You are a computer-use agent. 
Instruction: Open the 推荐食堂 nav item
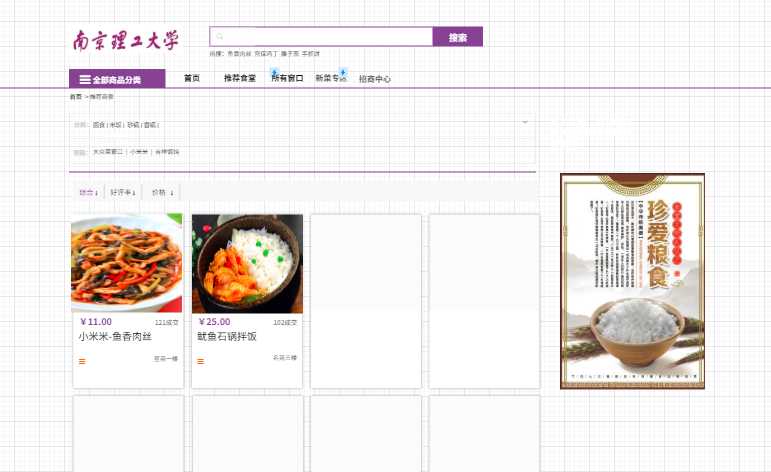(240, 78)
